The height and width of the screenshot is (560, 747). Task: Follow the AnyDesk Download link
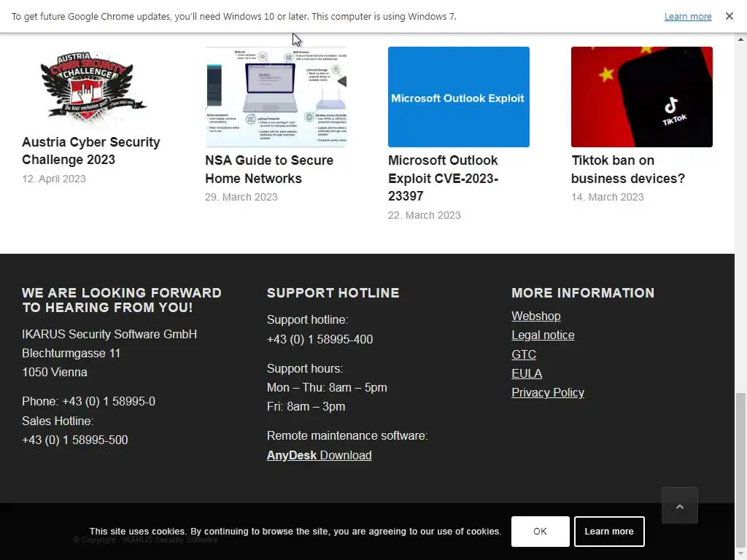(x=319, y=455)
